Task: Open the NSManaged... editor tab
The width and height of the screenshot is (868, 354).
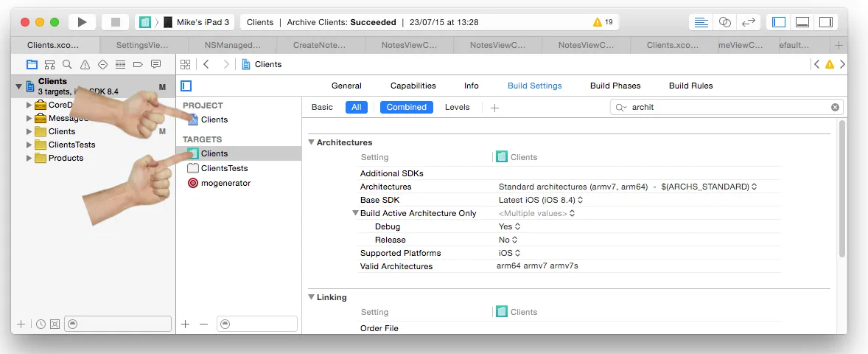Action: tap(232, 46)
